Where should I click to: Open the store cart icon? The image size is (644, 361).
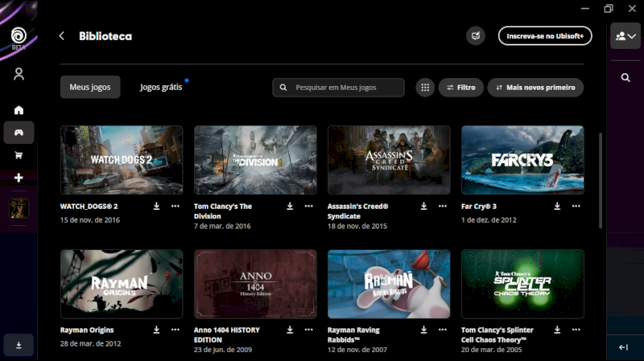(19, 155)
